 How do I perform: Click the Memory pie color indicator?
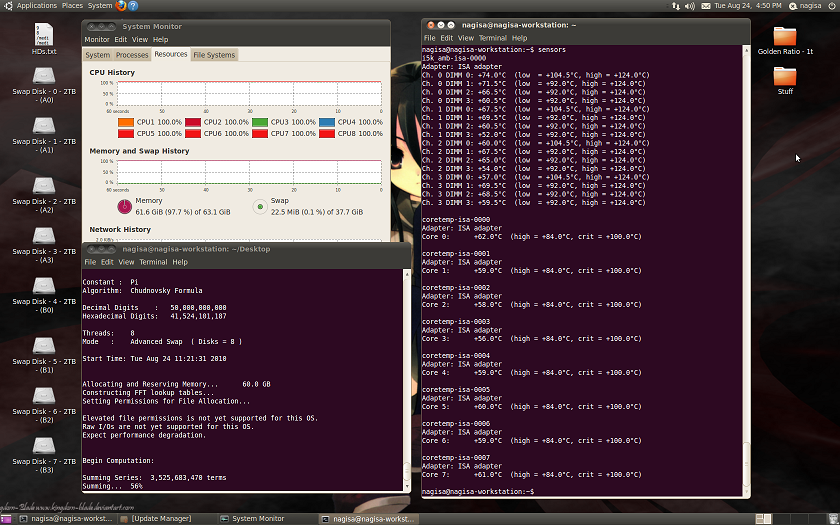tap(124, 206)
